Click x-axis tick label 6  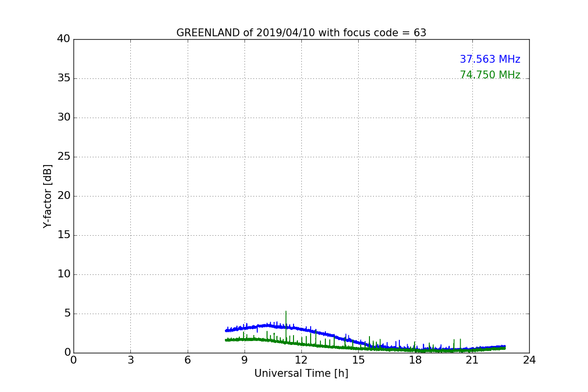click(x=188, y=360)
